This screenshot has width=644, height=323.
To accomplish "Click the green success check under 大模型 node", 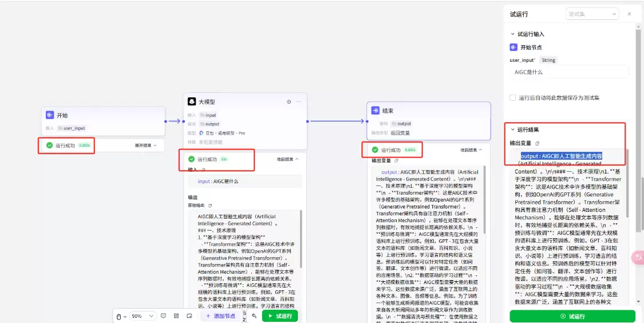I will pyautogui.click(x=191, y=159).
